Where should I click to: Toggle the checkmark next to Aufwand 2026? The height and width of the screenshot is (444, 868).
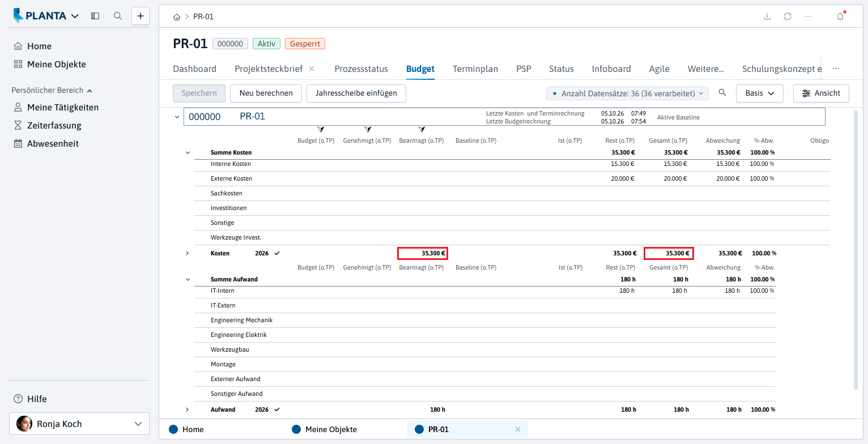coord(277,409)
